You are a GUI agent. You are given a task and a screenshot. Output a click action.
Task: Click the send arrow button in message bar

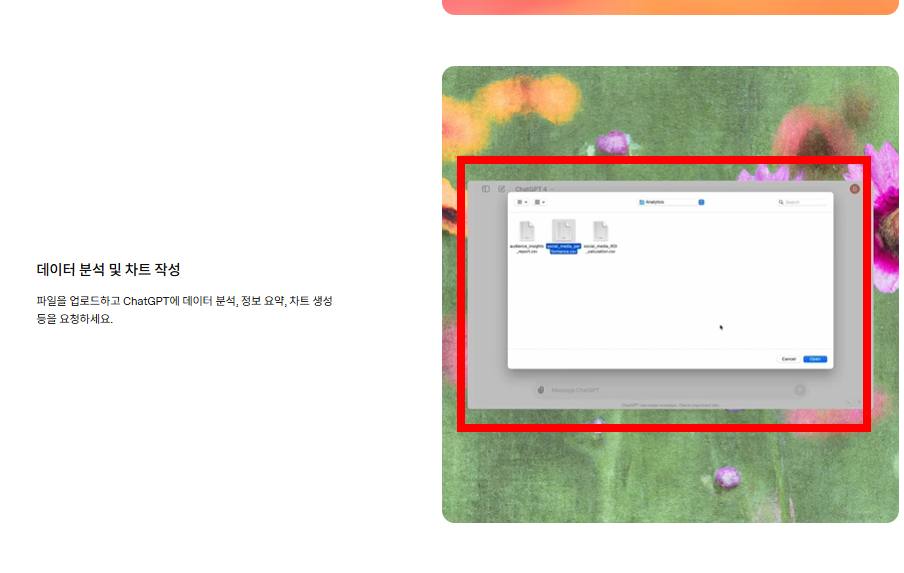800,390
